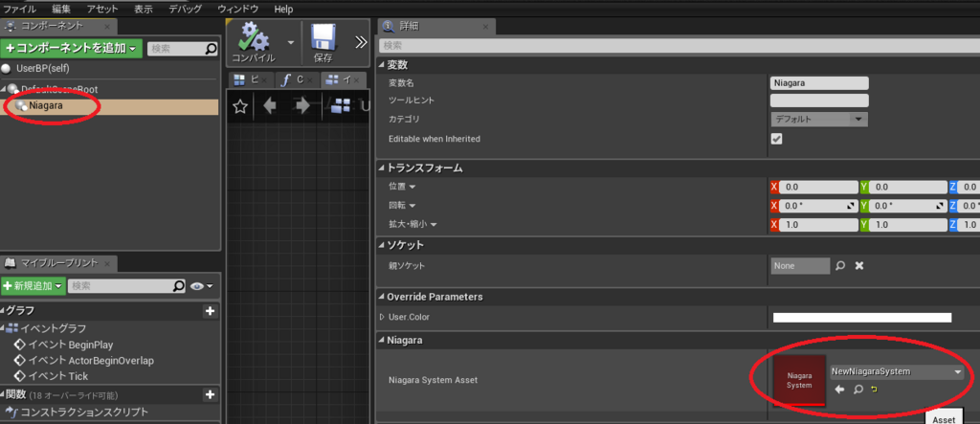Click the magnifier icon beside 親ソケット None
980x424 pixels.
coord(840,266)
